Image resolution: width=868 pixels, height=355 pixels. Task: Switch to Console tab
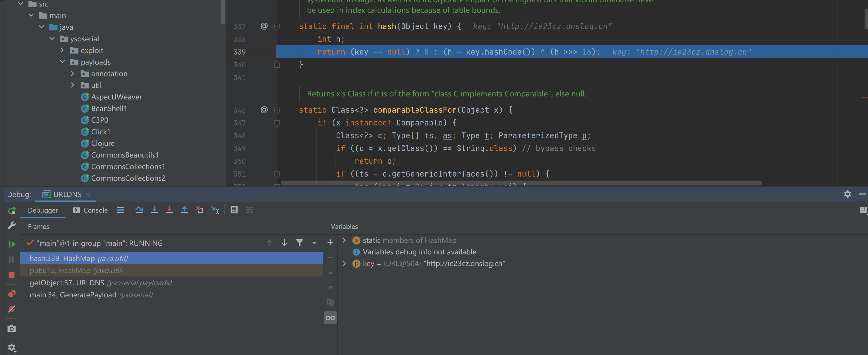coord(90,210)
